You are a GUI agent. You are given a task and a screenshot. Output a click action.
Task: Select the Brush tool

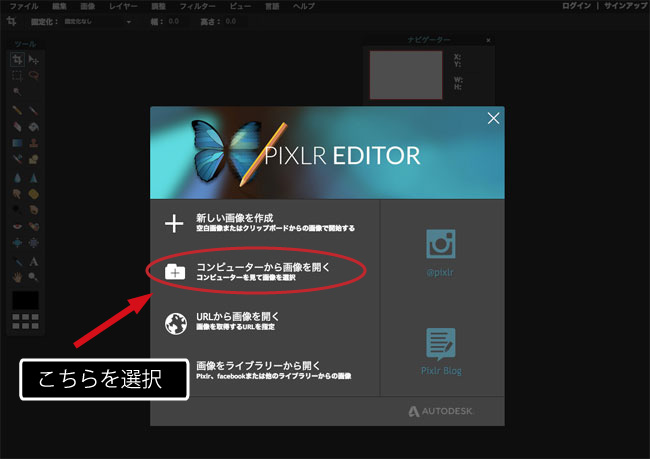pos(34,110)
